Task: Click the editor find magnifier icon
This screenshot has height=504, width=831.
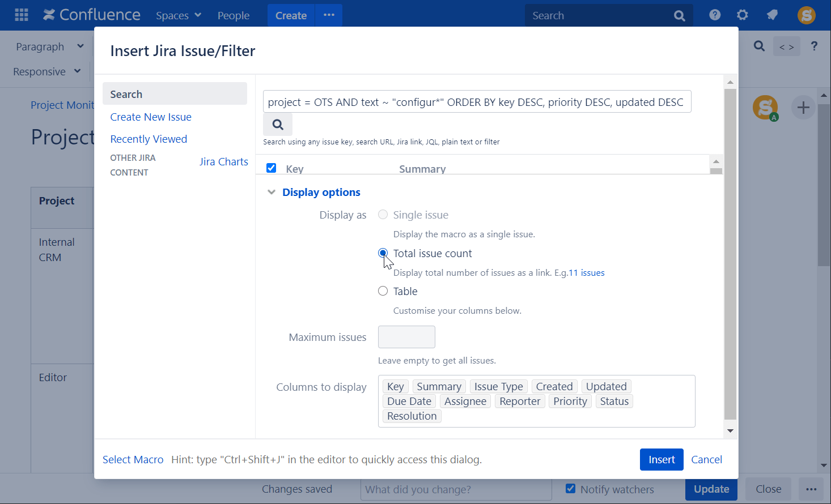Action: [x=759, y=46]
